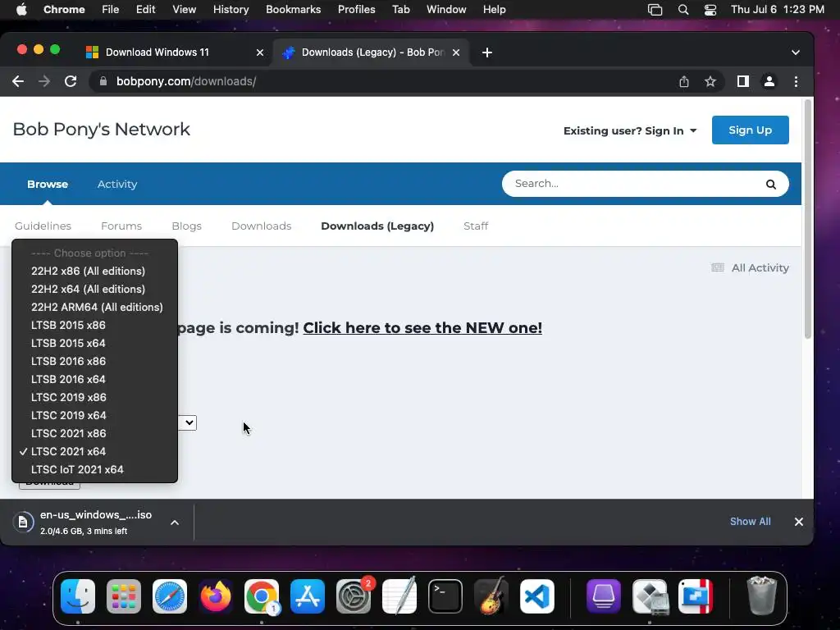840x630 pixels.
Task: Pick LTSB 2016 x86 option
Action: click(95, 362)
